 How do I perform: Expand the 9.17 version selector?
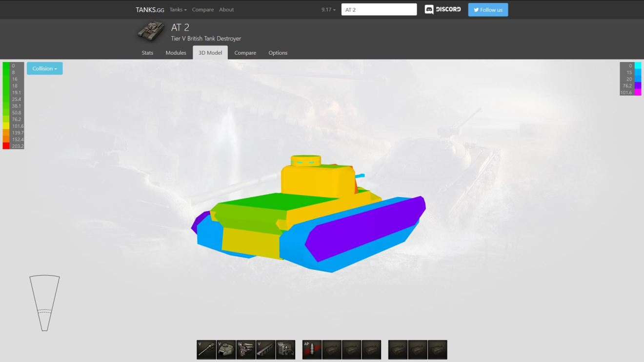coord(328,10)
